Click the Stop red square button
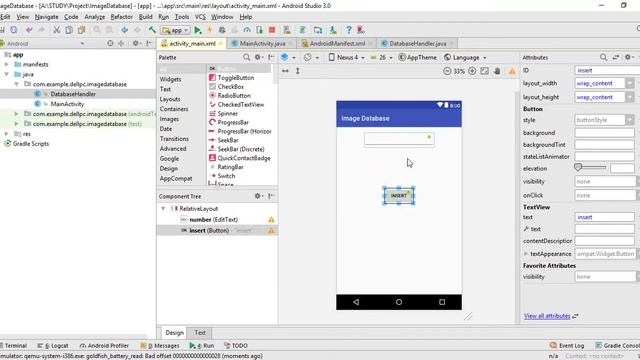The height and width of the screenshot is (360, 640). tap(272, 30)
